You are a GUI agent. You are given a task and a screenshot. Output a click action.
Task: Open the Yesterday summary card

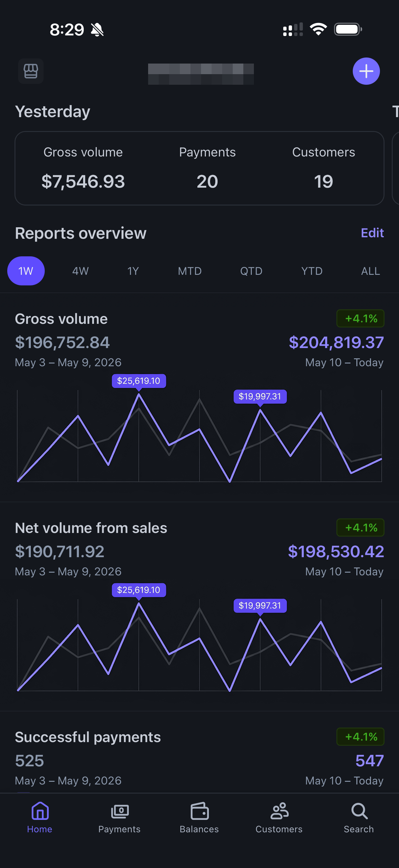[x=199, y=168]
